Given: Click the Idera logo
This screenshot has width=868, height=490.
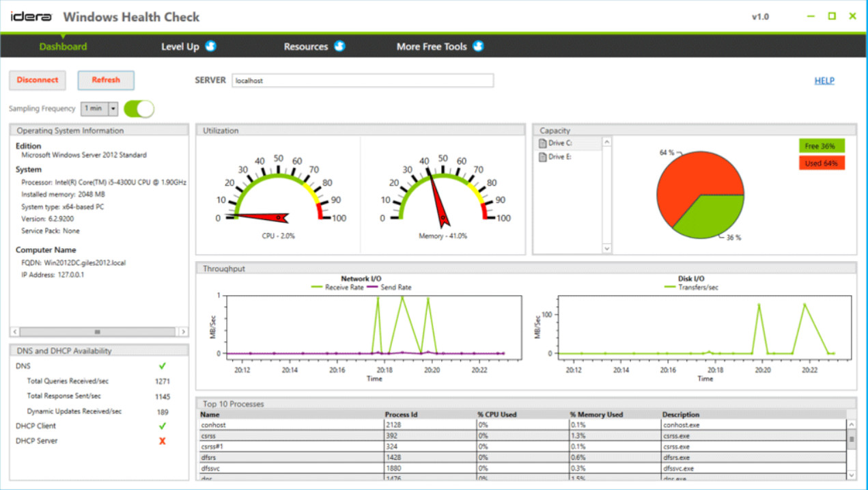Looking at the screenshot, I should click(x=31, y=16).
